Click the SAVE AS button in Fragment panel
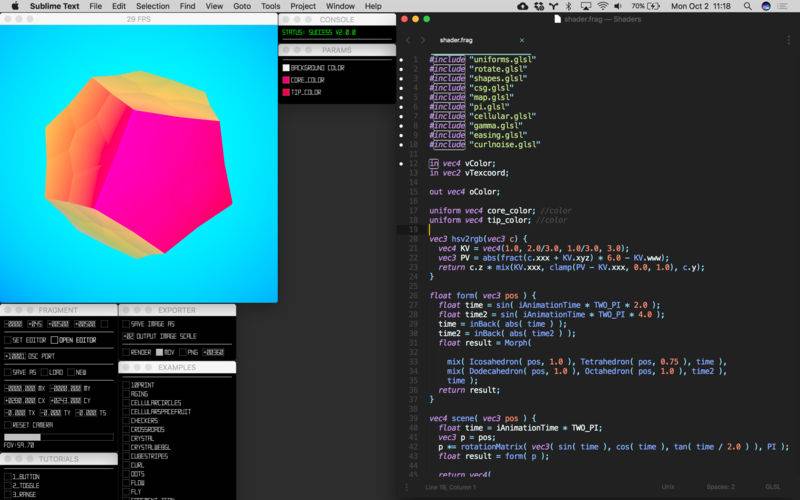Screen dimensions: 800x500 (x=20, y=372)
